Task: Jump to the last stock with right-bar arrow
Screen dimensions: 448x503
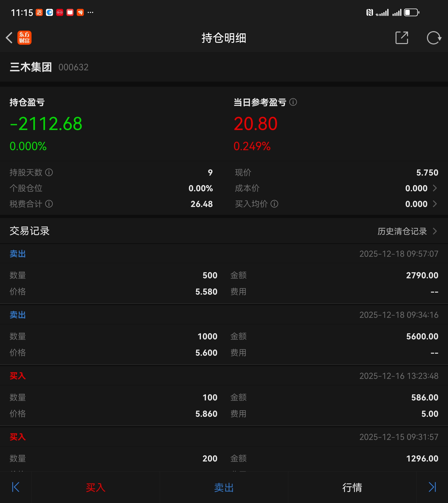Action: pos(432,487)
